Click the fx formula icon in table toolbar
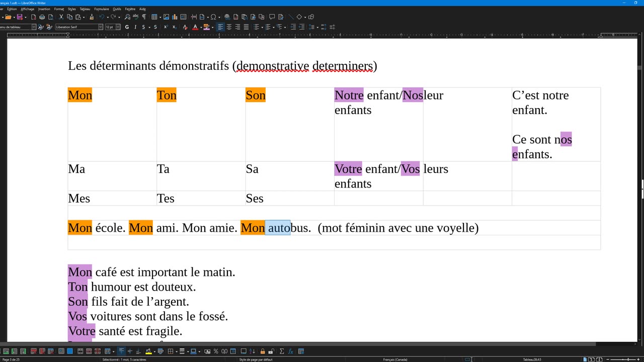The width and height of the screenshot is (644, 362). coord(290,351)
